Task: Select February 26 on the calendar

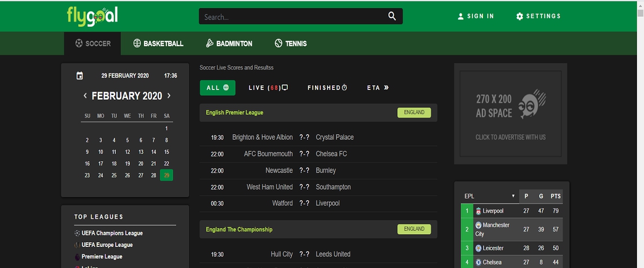Action: [x=127, y=175]
